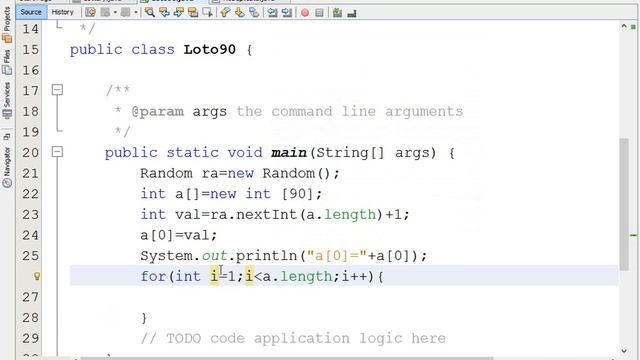Open the Back navigation dropdown arrow
Image resolution: width=640 pixels, height=360 pixels.
tap(115, 13)
